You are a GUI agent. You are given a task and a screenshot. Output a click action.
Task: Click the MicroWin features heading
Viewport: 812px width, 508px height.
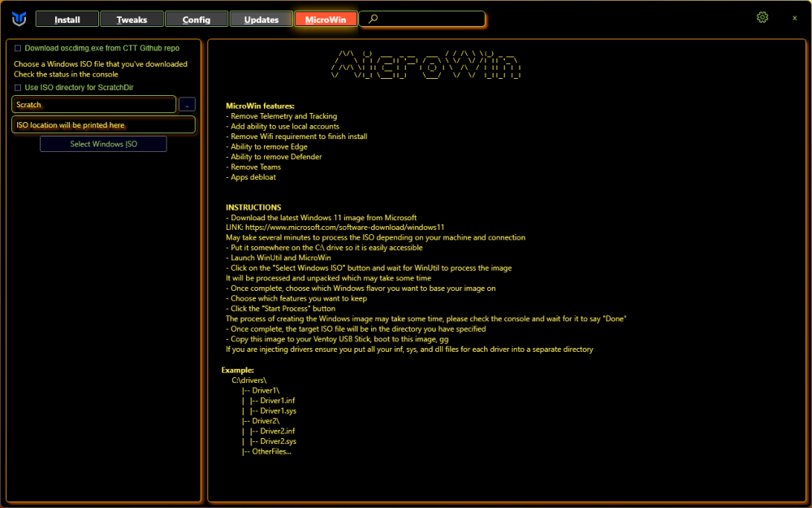click(260, 106)
